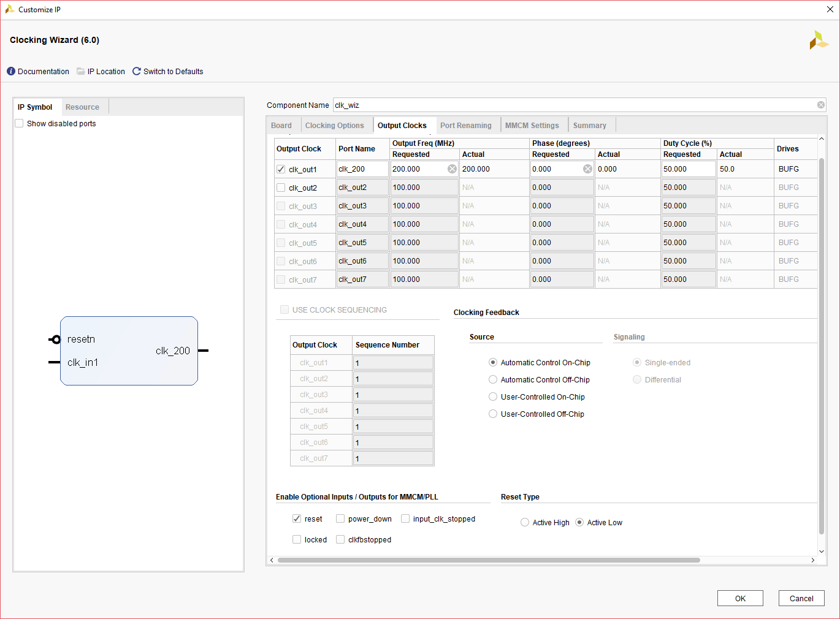This screenshot has width=840, height=619.
Task: Toggle Show disabled ports checkbox
Action: pyautogui.click(x=20, y=124)
